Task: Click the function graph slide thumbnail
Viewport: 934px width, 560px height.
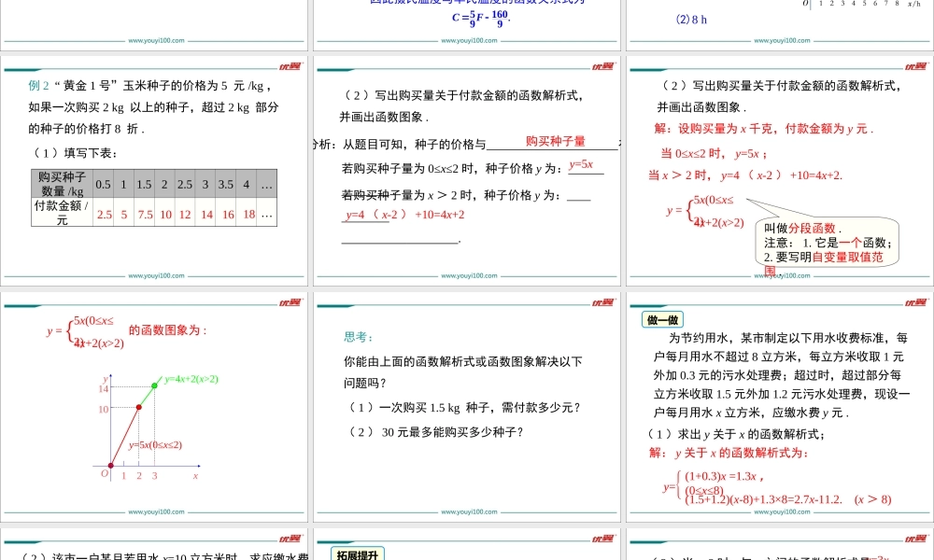Action: [x=154, y=406]
